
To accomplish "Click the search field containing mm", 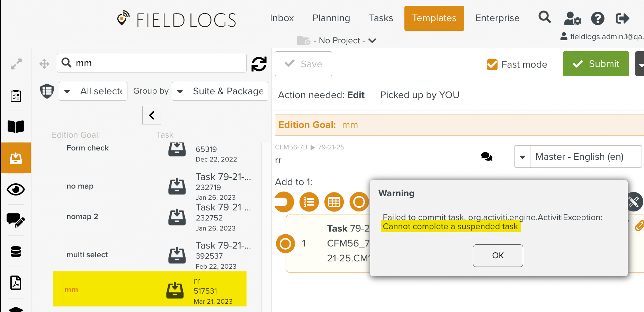I will pyautogui.click(x=156, y=63).
